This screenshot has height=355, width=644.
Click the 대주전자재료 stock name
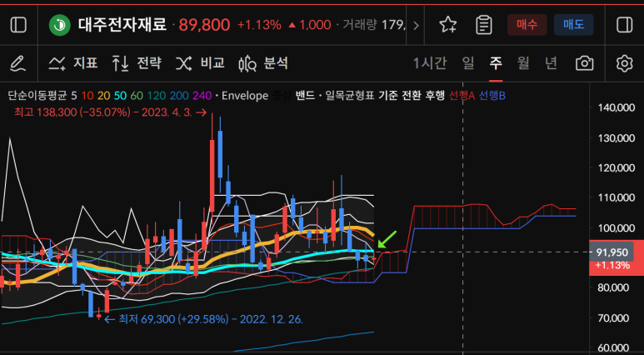pos(122,25)
